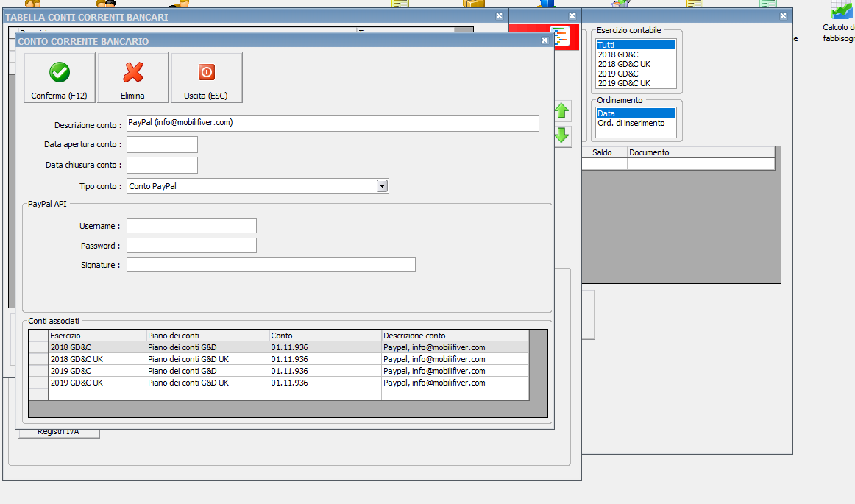This screenshot has width=855, height=504.
Task: Click Piano dei conti G&D UK in 2018 row
Action: pos(207,360)
